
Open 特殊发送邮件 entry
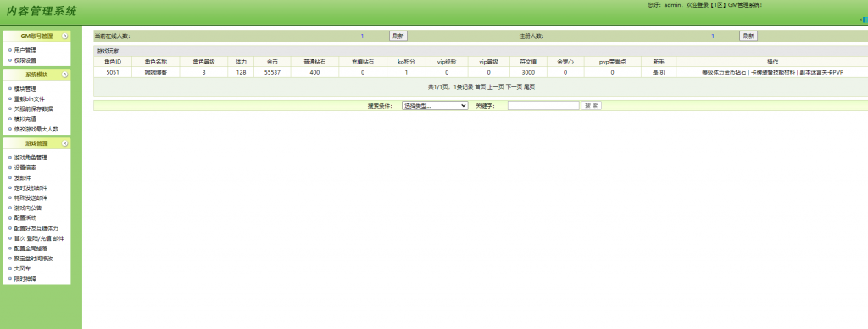(x=31, y=198)
